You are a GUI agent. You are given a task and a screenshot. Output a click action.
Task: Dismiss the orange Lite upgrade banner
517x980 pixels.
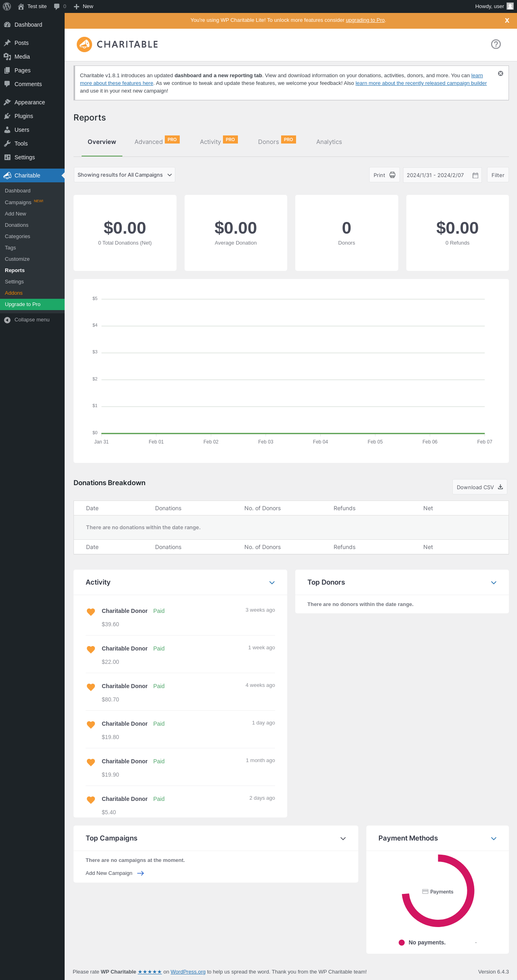pyautogui.click(x=507, y=21)
